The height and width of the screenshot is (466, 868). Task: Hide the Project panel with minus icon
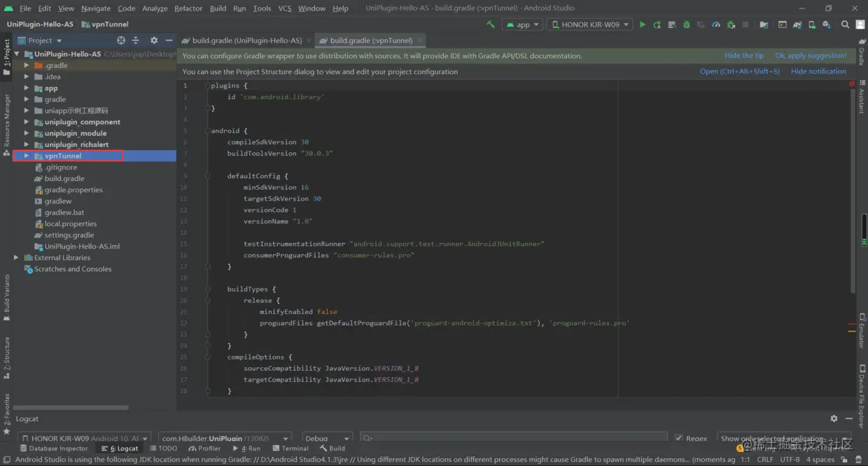point(169,41)
